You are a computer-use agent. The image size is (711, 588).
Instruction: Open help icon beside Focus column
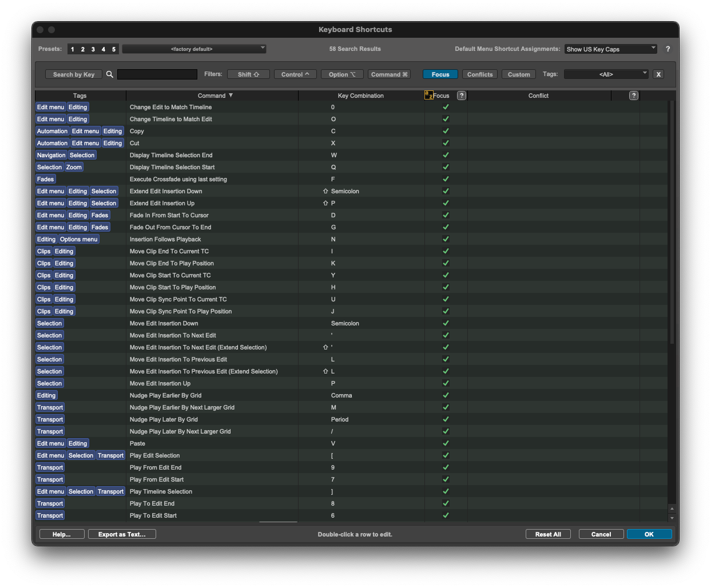coord(462,96)
